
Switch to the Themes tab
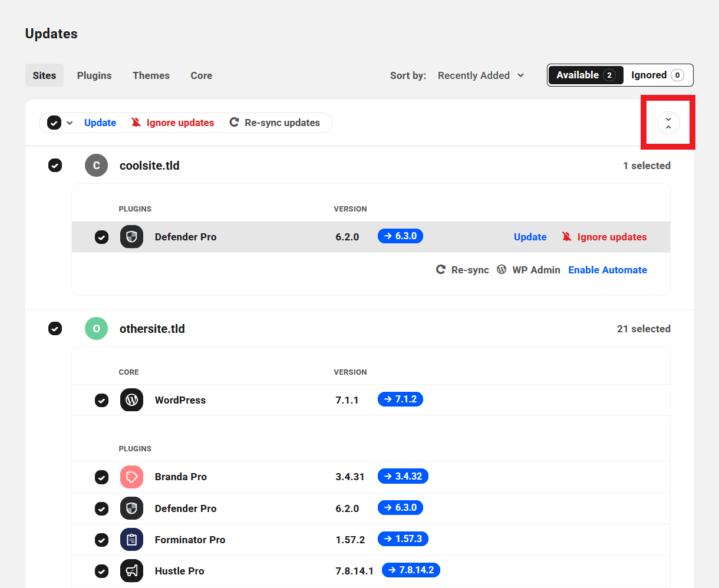(x=151, y=75)
